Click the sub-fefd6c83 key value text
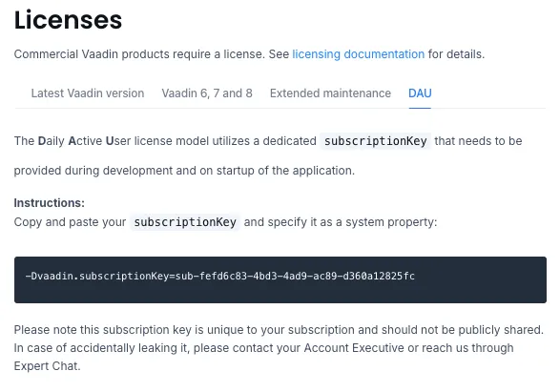 [x=295, y=276]
